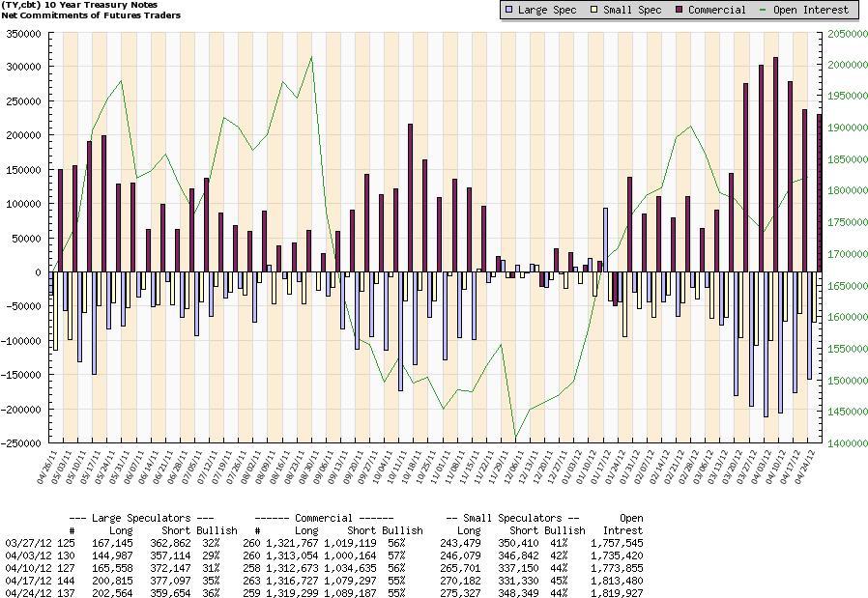Image resolution: width=868 pixels, height=598 pixels.
Task: Click the open interest value "1,819,927"
Action: coord(618,593)
